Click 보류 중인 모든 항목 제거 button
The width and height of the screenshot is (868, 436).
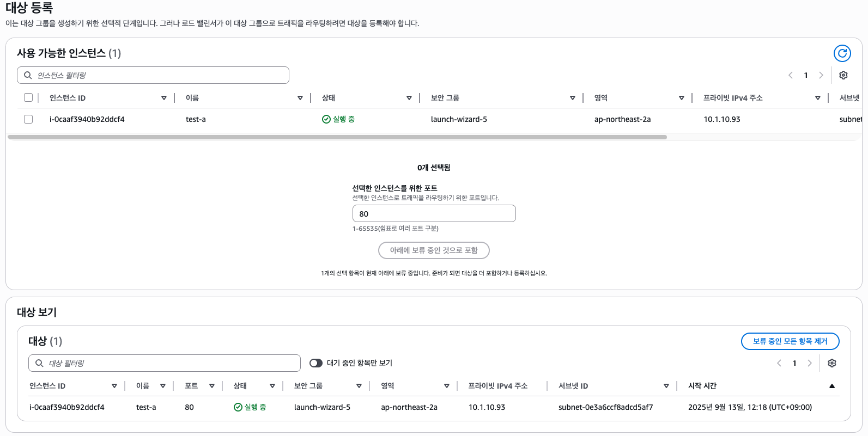[x=790, y=341]
